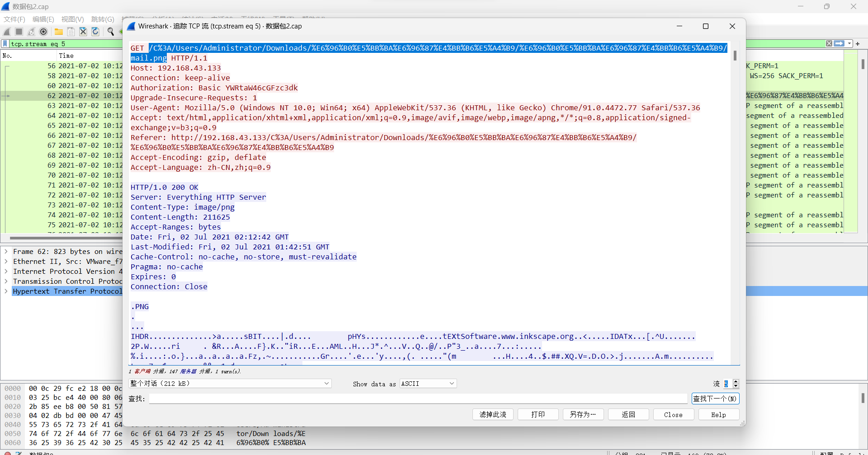
Task: Expand Internet Protocol Version 4 row
Action: pos(6,271)
